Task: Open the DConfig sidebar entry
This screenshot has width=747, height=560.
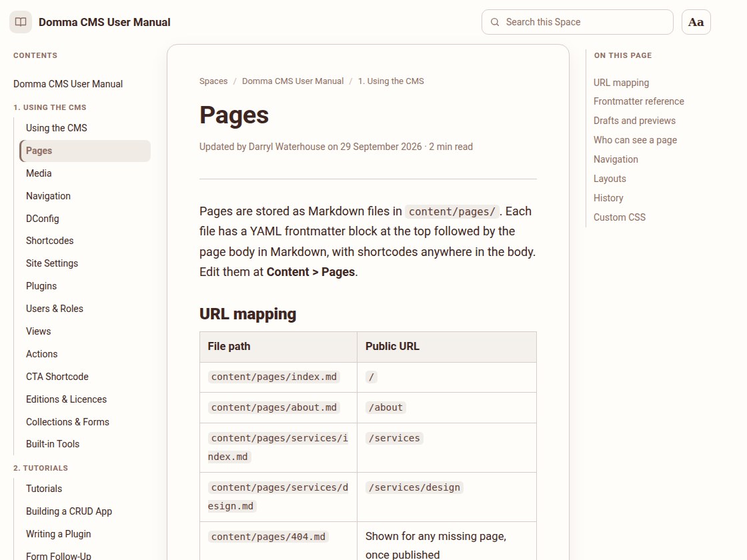Action: [43, 219]
